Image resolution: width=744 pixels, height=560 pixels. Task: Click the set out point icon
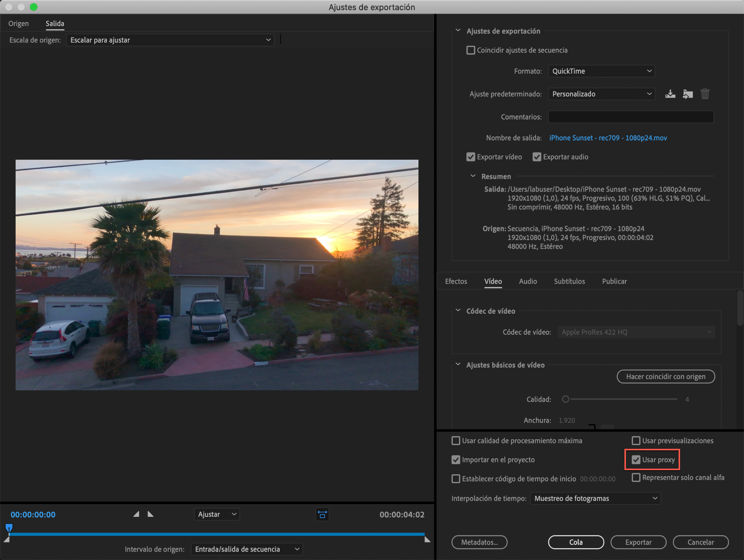[x=150, y=514]
